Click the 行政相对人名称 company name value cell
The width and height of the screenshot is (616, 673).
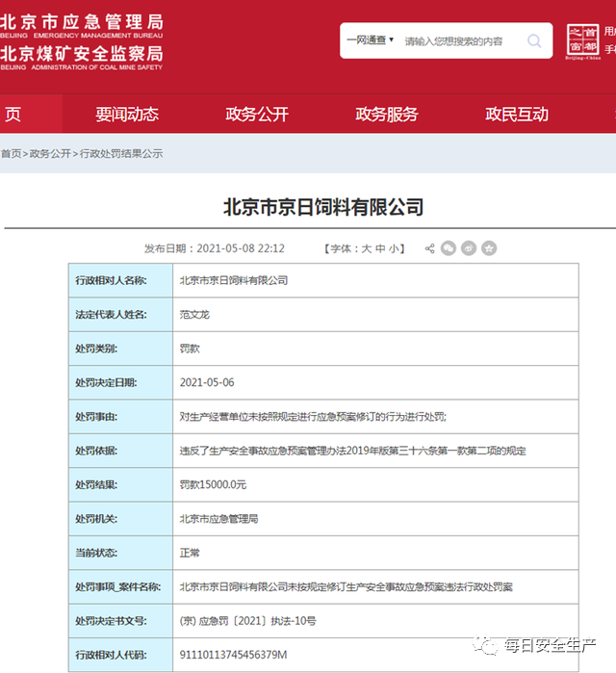tap(375, 281)
